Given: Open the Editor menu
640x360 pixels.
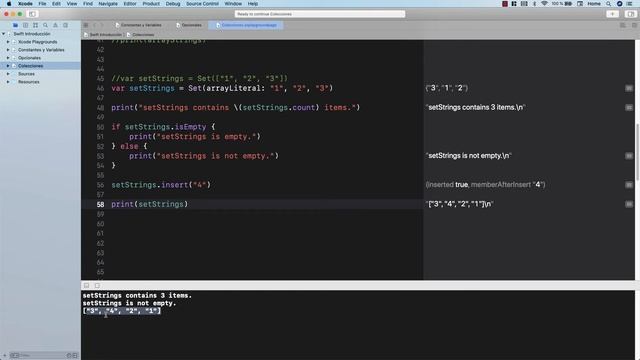Looking at the screenshot, I should tap(130, 4).
